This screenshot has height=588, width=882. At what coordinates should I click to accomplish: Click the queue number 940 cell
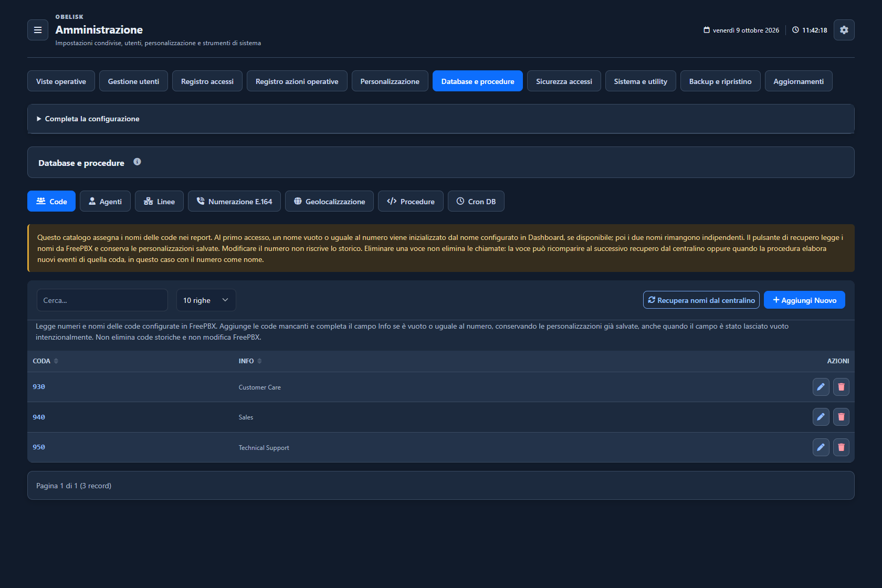(39, 417)
